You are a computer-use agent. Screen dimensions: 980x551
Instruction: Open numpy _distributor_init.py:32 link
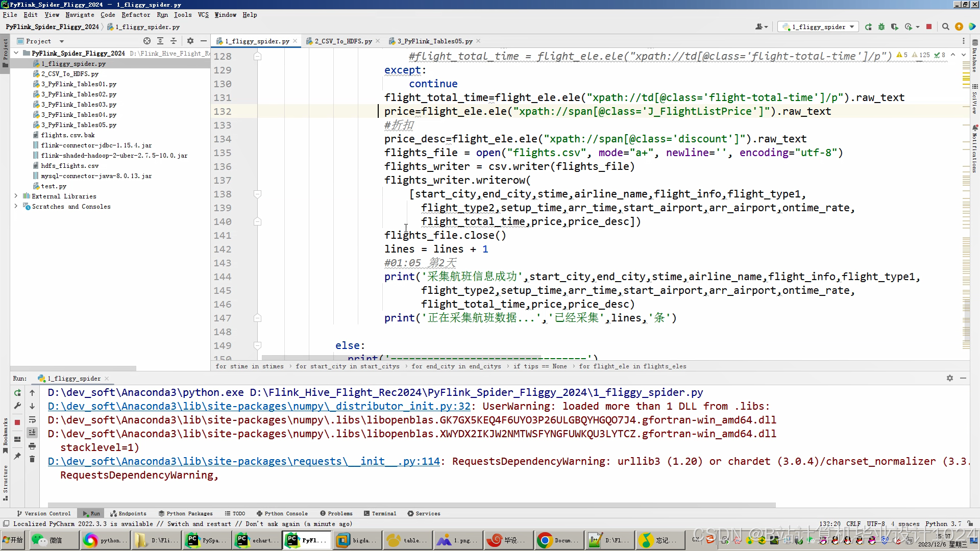[259, 406]
